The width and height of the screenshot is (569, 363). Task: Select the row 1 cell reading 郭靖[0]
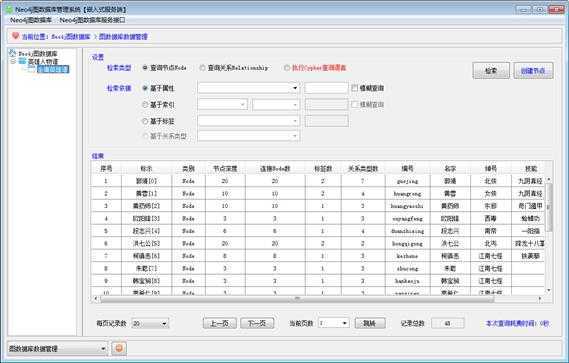pyautogui.click(x=147, y=181)
